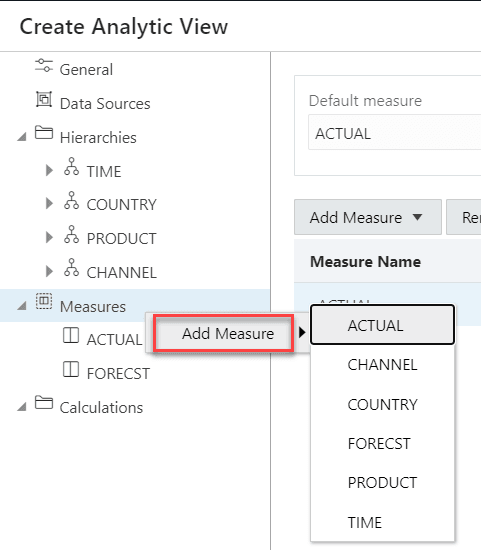Select ACTUAL from the submenu
Screen dimensions: 481x550
point(382,325)
